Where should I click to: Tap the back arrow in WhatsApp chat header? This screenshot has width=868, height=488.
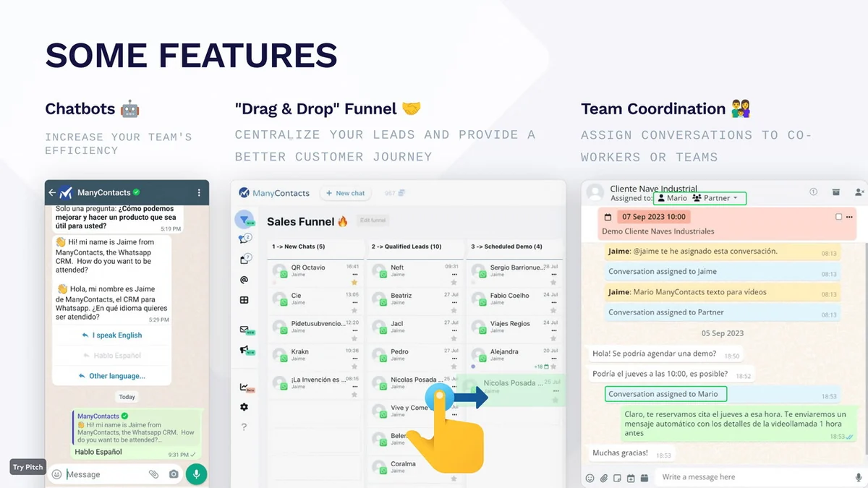51,193
